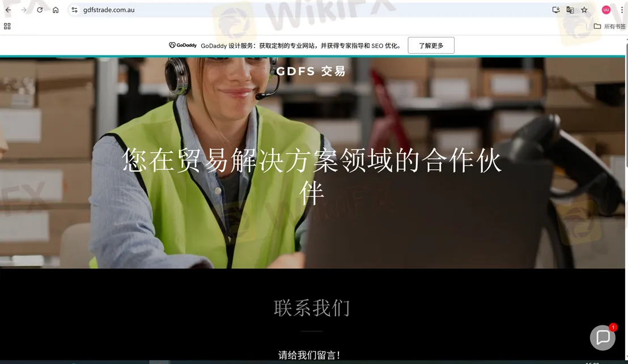Click the 了解更多 button
This screenshot has width=628, height=364.
tap(431, 45)
